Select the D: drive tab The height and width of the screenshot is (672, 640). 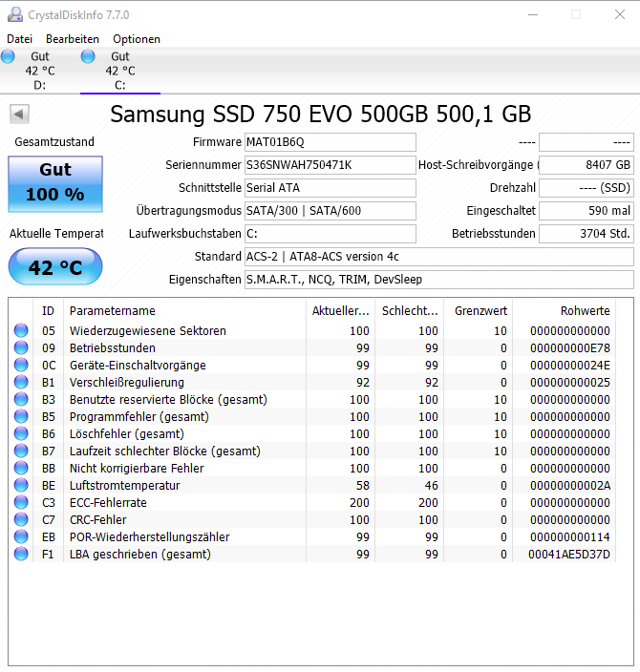tap(39, 71)
